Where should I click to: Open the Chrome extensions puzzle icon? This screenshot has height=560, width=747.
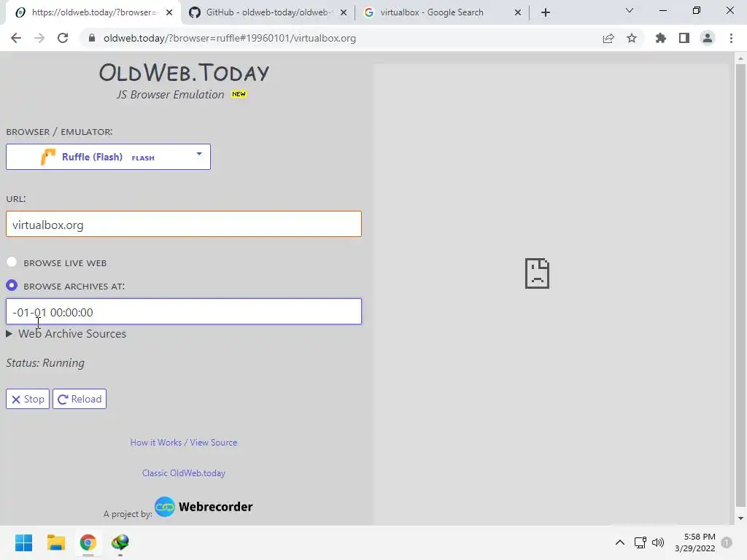point(661,38)
